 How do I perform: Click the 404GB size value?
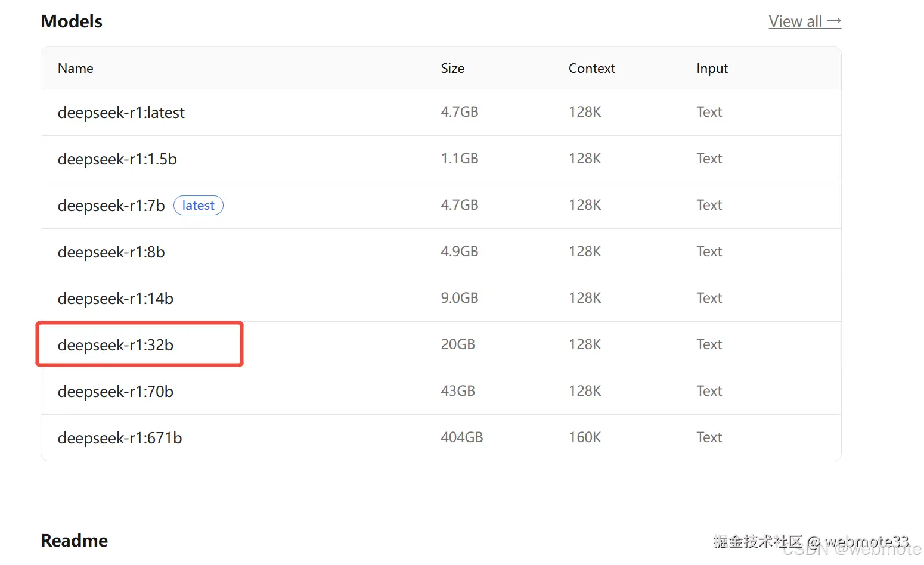click(x=461, y=437)
